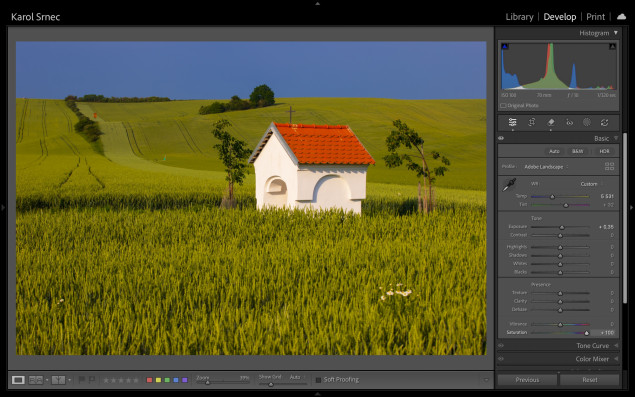Enable the Soft Proofing checkbox
This screenshot has height=397, width=635.
(318, 380)
